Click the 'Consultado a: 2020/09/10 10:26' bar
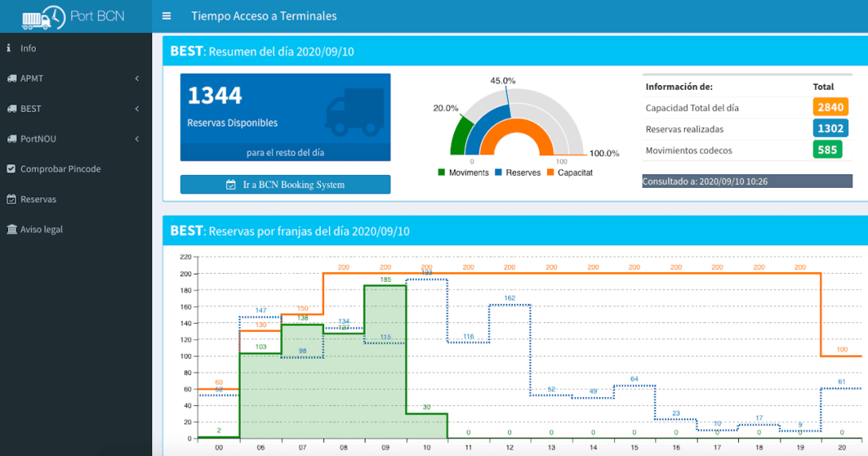The height and width of the screenshot is (456, 868). [x=747, y=181]
